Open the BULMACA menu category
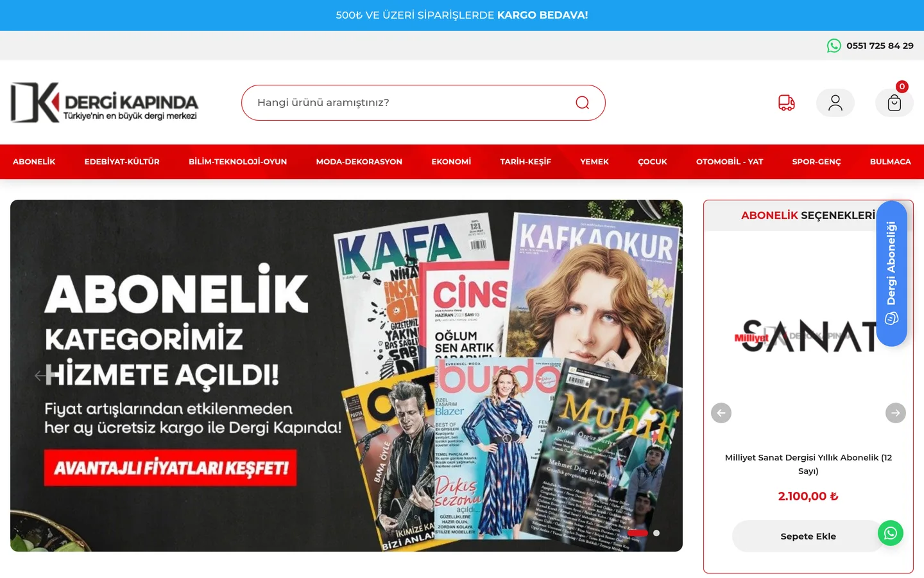Image resolution: width=924 pixels, height=578 pixels. [891, 162]
